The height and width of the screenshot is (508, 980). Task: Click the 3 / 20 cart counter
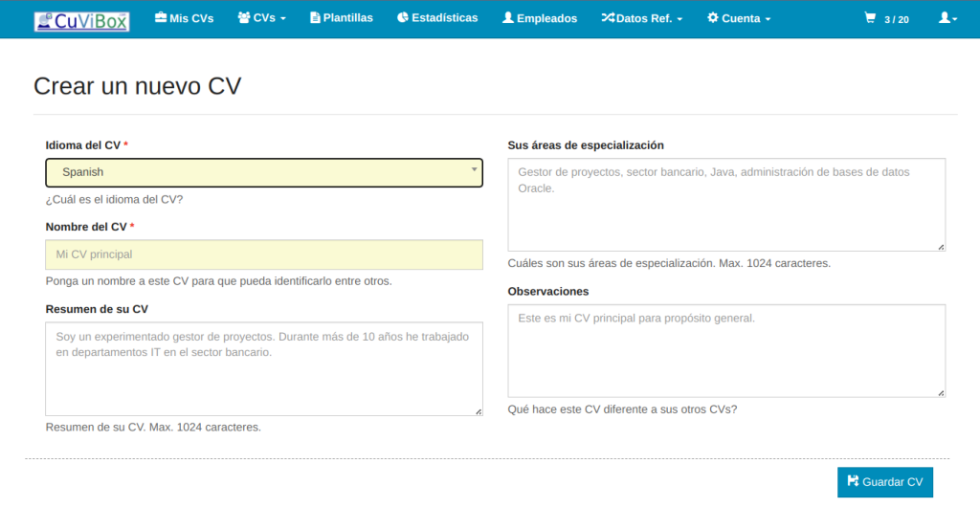point(897,19)
